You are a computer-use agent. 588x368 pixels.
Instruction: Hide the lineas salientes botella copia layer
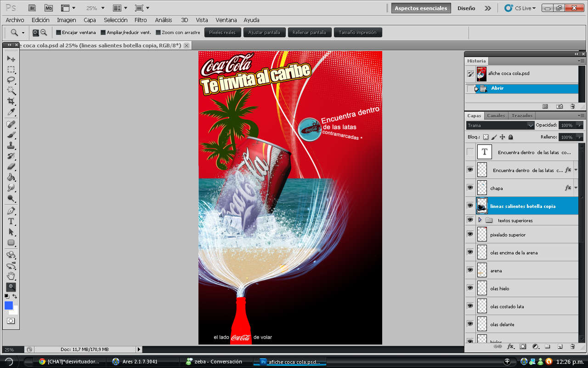tap(470, 206)
